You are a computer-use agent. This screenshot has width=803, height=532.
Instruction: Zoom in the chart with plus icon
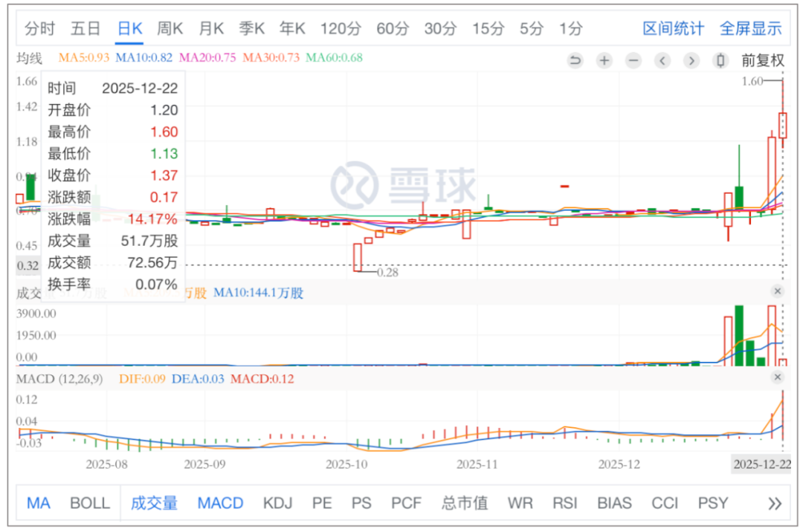604,61
